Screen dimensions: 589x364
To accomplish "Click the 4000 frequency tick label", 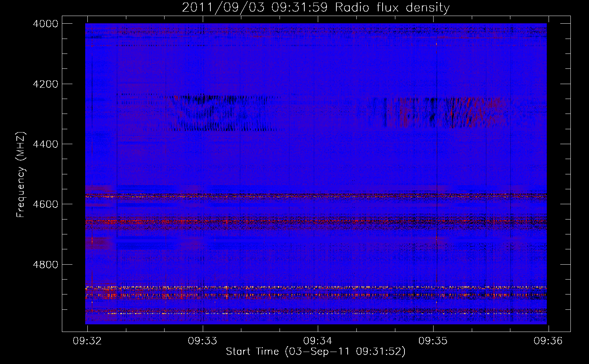I will click(46, 24).
